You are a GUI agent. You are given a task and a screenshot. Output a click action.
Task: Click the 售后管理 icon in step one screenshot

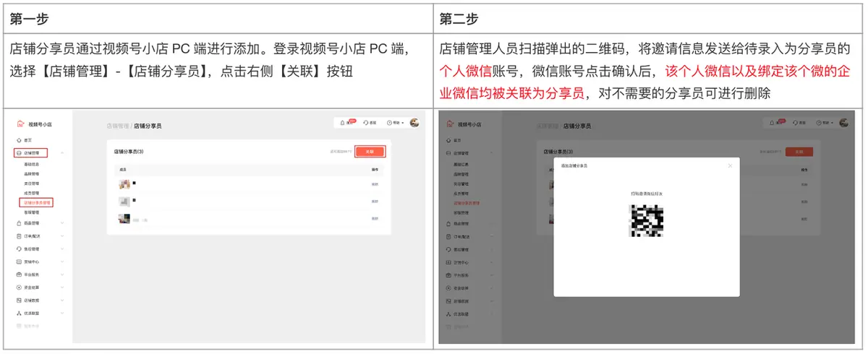pyautogui.click(x=18, y=249)
